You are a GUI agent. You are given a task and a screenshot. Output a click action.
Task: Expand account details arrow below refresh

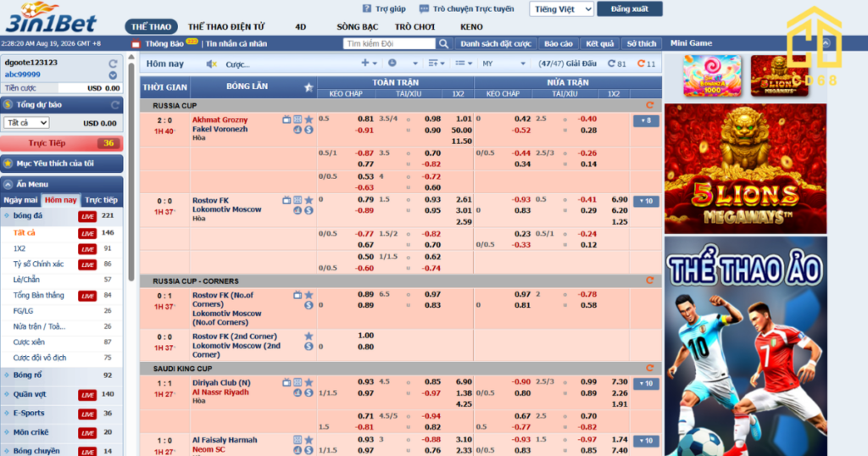[x=113, y=75]
